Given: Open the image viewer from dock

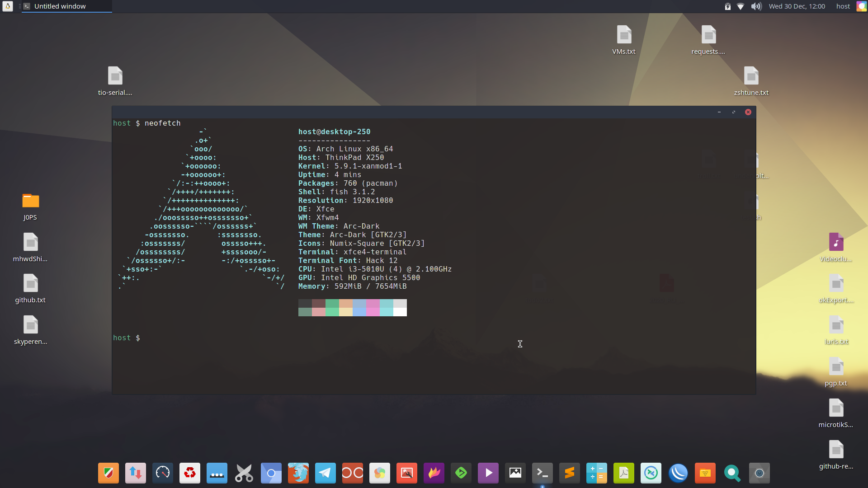Looking at the screenshot, I should tap(515, 473).
